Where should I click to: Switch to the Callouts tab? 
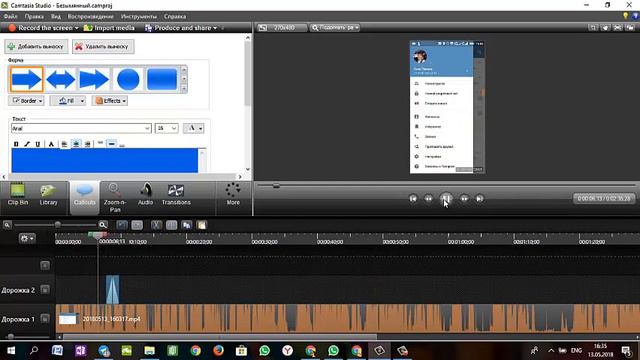pos(84,197)
